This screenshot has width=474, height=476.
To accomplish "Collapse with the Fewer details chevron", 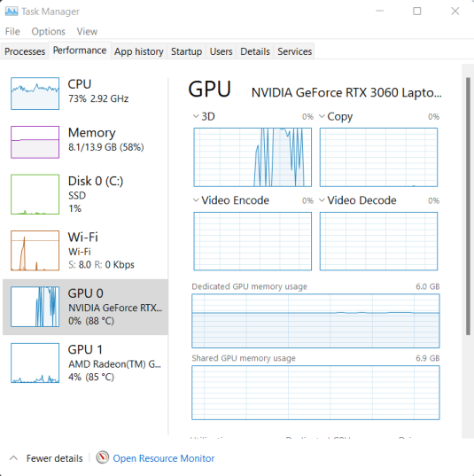I will tap(13, 458).
